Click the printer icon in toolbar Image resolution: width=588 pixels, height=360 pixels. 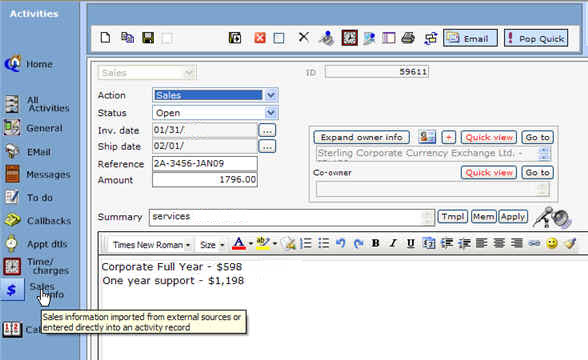408,38
